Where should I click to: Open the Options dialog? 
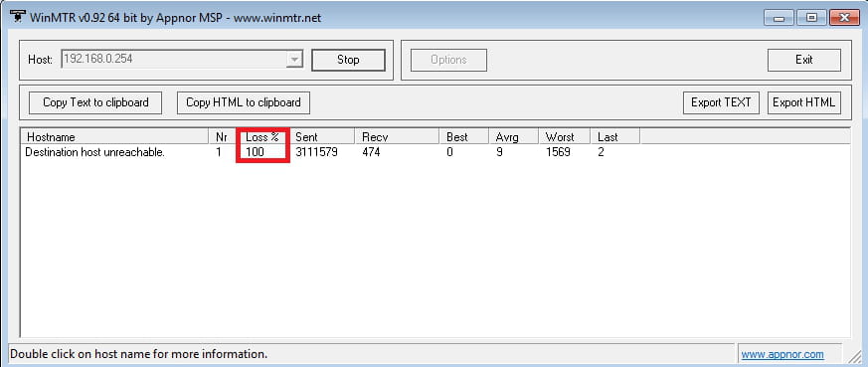(448, 60)
